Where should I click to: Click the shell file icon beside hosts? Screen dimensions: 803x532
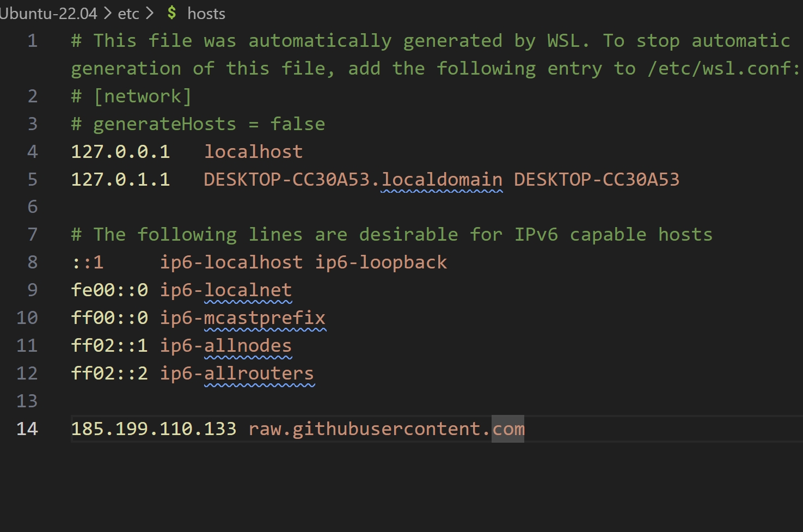pyautogui.click(x=172, y=13)
